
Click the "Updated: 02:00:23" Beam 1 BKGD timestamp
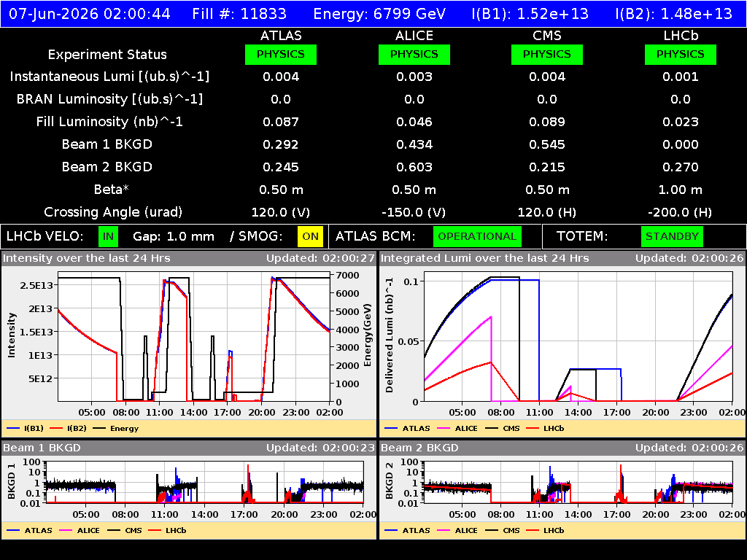[x=320, y=448]
